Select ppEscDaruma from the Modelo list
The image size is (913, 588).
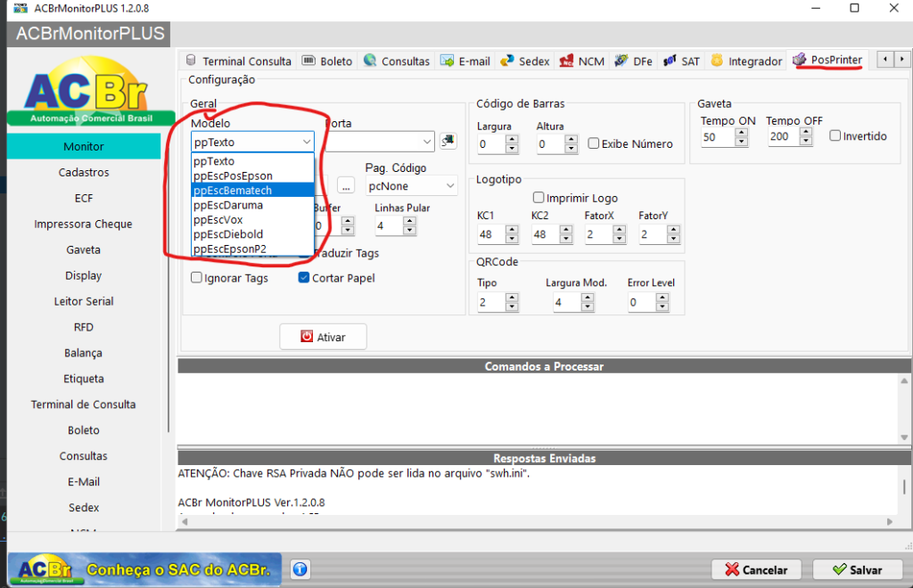(x=228, y=205)
